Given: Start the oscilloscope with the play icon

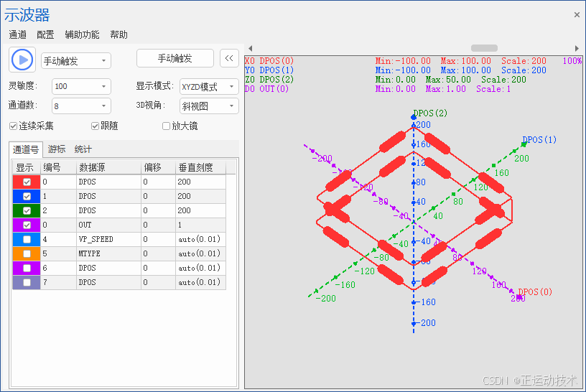Looking at the screenshot, I should pos(22,60).
